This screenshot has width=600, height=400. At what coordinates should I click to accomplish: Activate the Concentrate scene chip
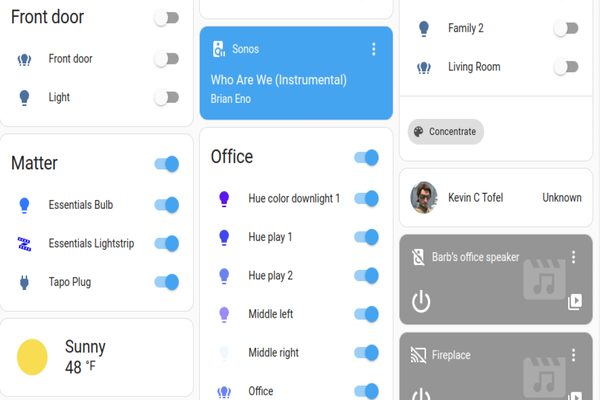(446, 131)
